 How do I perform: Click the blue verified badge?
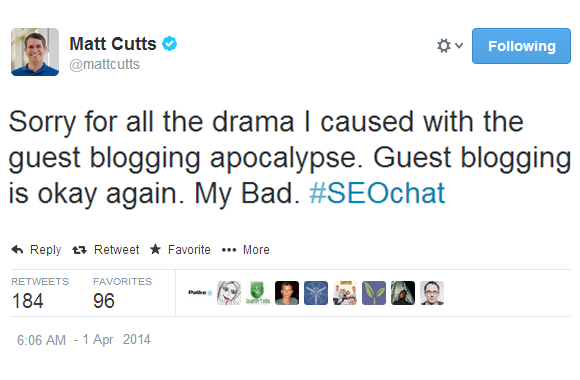pyautogui.click(x=170, y=44)
